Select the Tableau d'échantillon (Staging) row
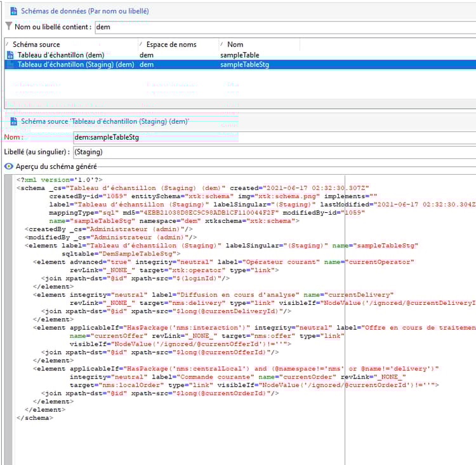This screenshot has height=465, width=476. pyautogui.click(x=75, y=64)
